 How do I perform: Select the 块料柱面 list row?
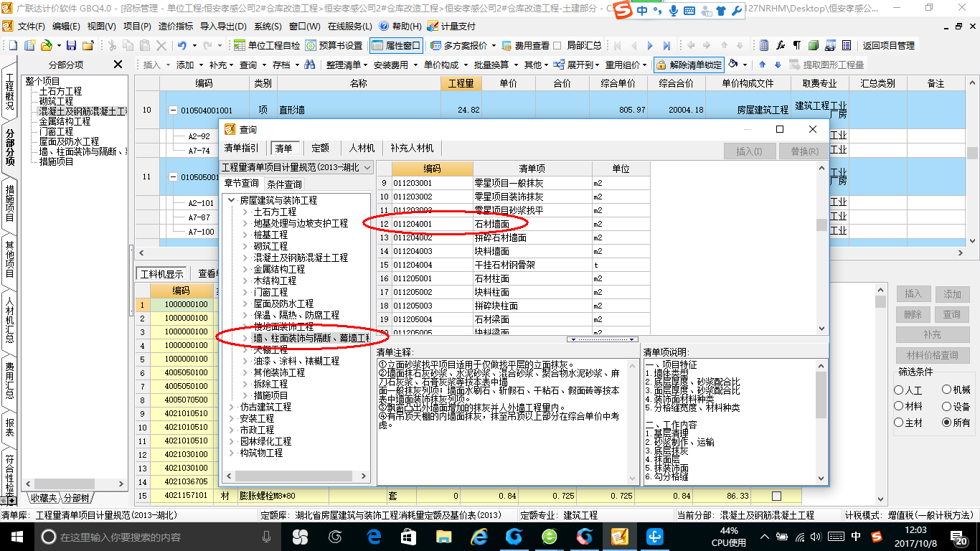pos(514,292)
